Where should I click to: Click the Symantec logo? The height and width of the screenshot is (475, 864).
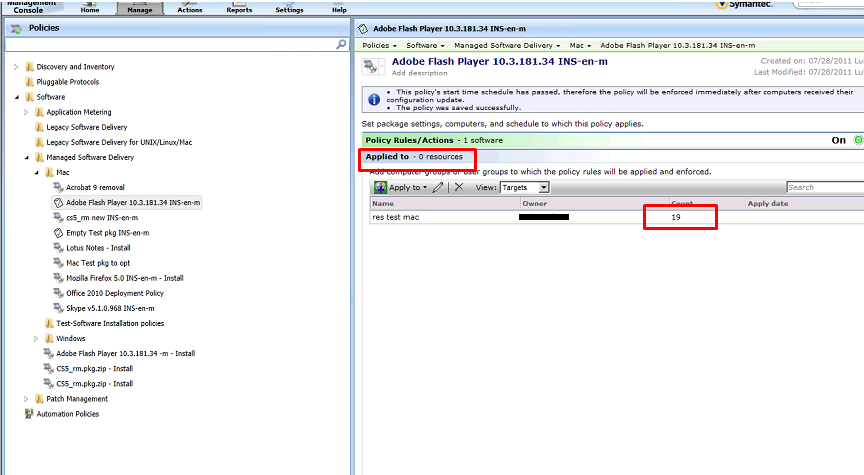tap(744, 4)
